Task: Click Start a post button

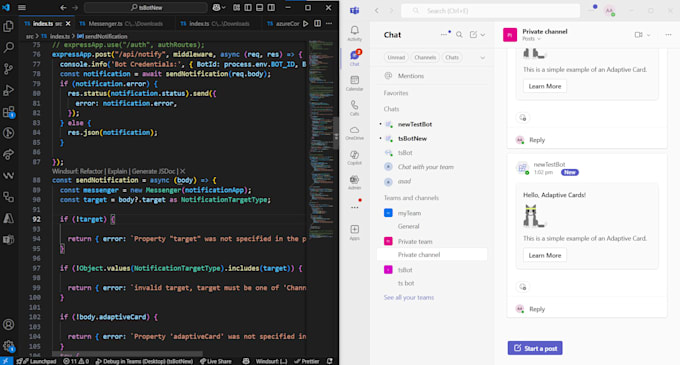Action: tap(535, 348)
